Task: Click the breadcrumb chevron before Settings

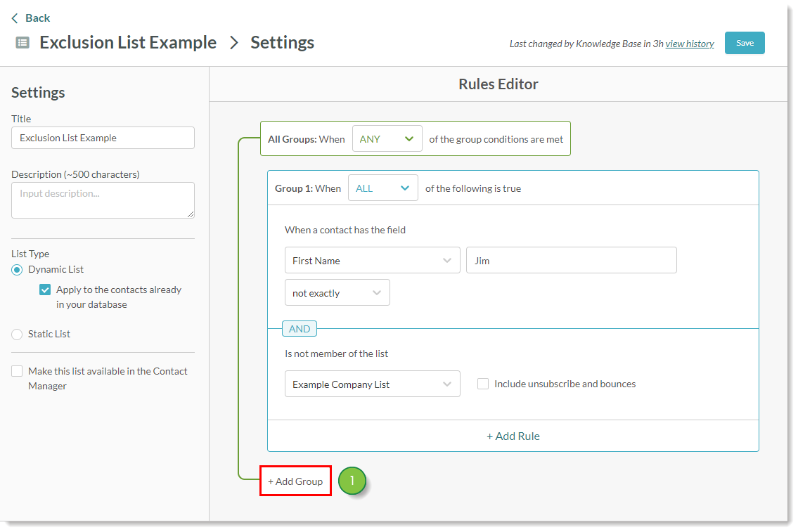Action: tap(234, 43)
